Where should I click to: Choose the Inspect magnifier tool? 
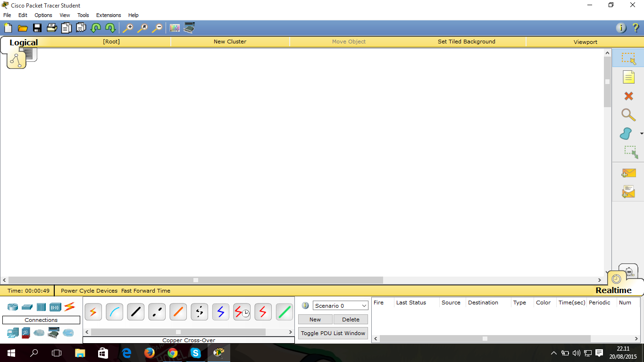click(x=628, y=115)
